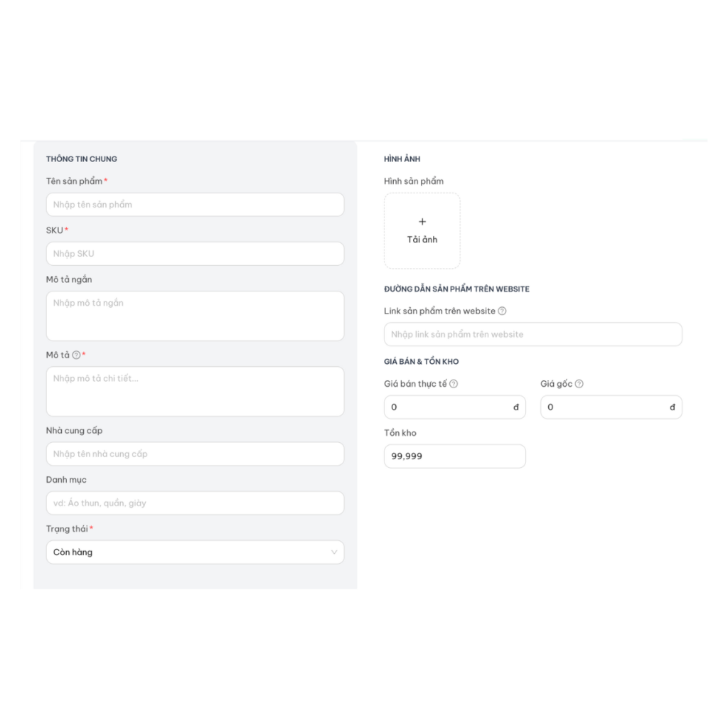This screenshot has height=728, width=728.
Task: Expand the Trạng thái dropdown arrow
Action: coord(334,552)
